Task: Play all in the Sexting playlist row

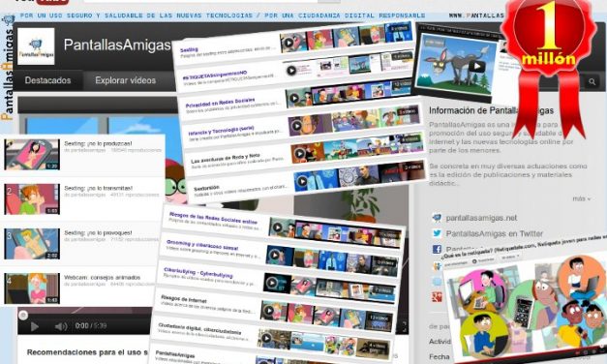Action: (288, 43)
